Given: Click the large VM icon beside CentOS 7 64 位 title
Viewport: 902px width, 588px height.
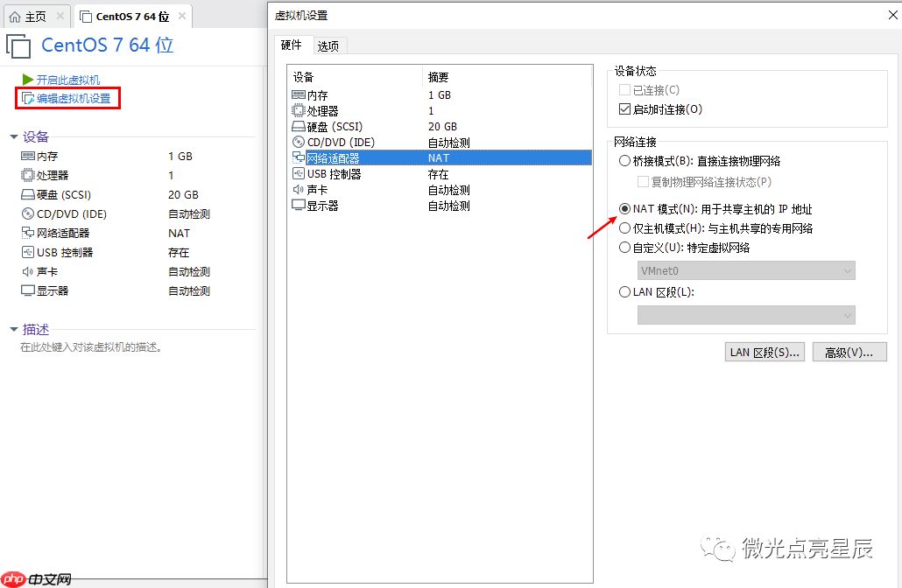Looking at the screenshot, I should 18,46.
